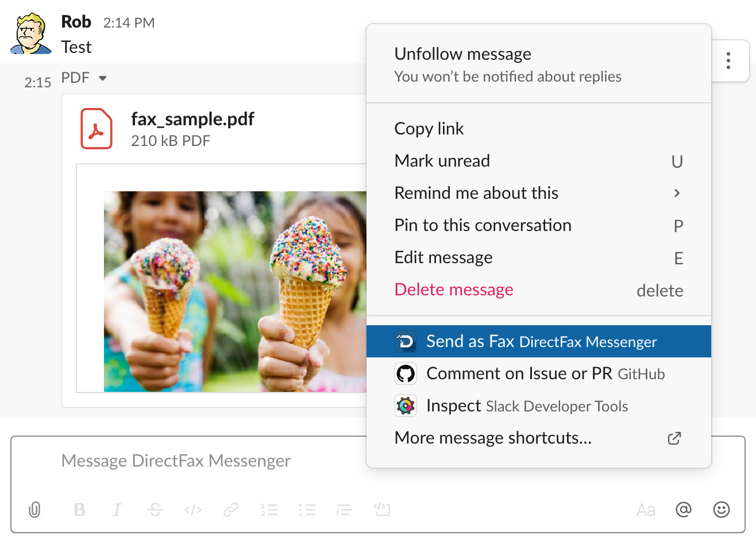Open the three-dot more actions button
This screenshot has width=756, height=539.
click(728, 60)
